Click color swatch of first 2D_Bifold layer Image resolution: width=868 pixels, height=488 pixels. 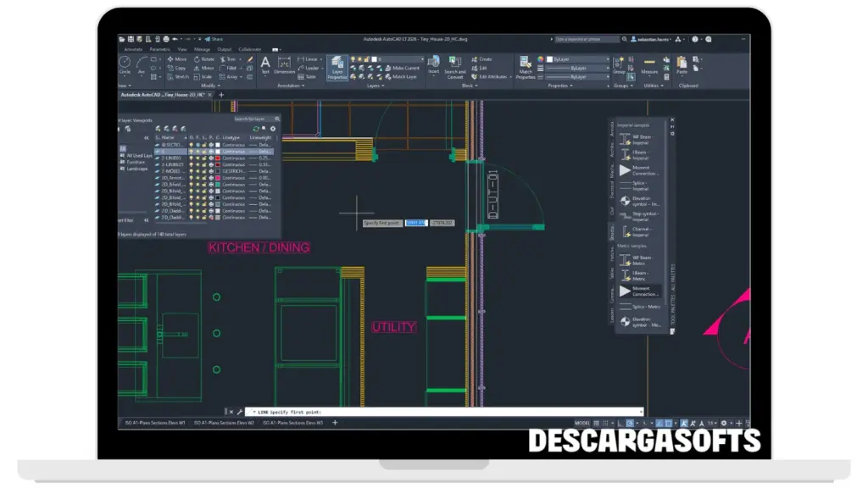pos(218,185)
